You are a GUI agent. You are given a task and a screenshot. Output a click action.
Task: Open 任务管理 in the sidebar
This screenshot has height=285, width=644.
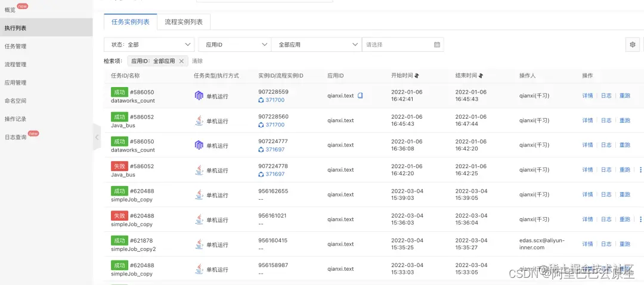point(15,47)
